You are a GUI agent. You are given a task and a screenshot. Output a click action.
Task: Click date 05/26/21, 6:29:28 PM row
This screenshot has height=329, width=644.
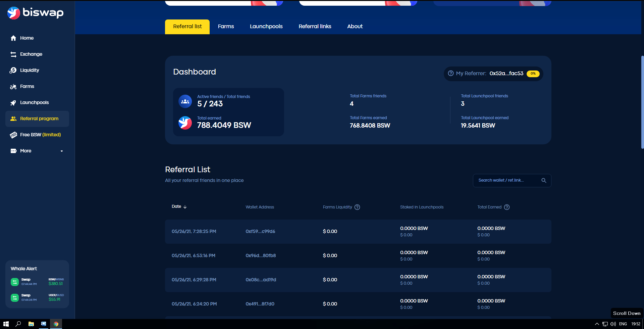[194, 280]
